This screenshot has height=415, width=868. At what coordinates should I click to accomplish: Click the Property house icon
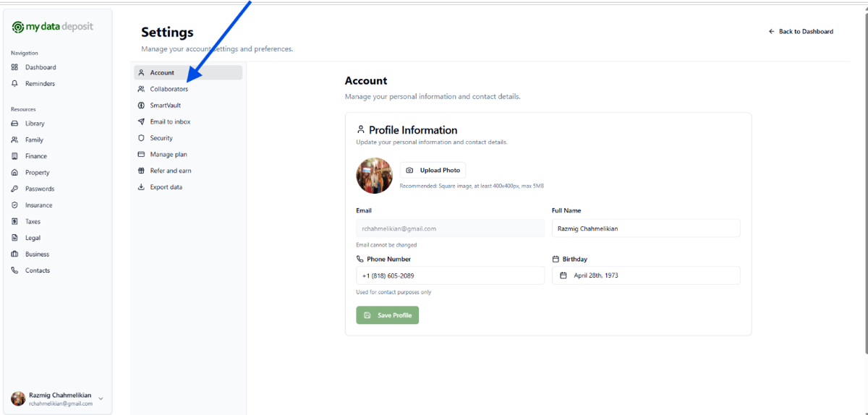click(14, 173)
